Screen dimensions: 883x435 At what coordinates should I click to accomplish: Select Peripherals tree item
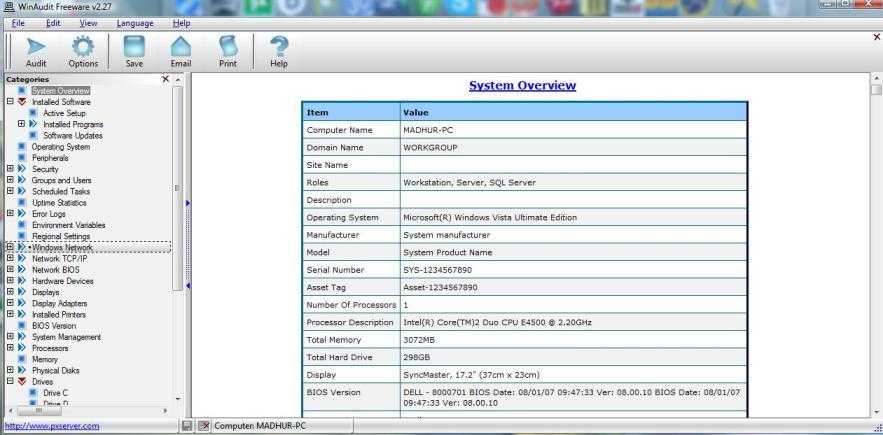coord(50,158)
